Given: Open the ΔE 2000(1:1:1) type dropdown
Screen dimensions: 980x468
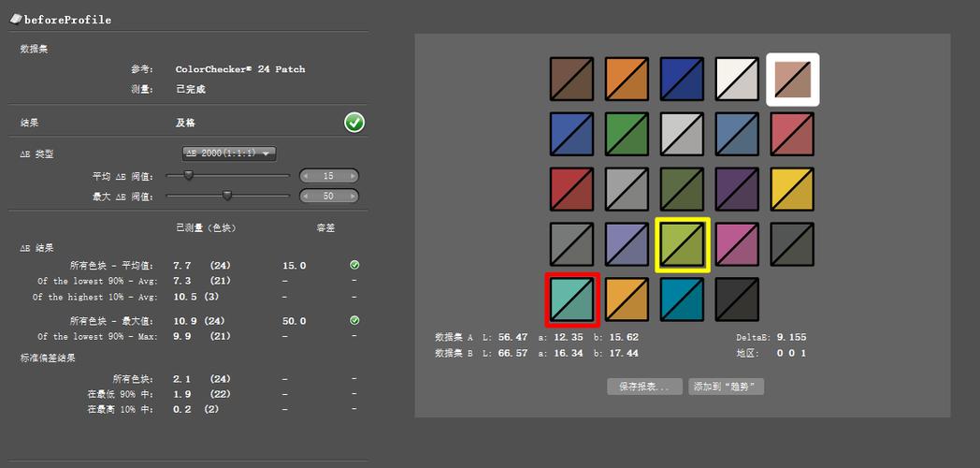Looking at the screenshot, I should click(x=229, y=154).
